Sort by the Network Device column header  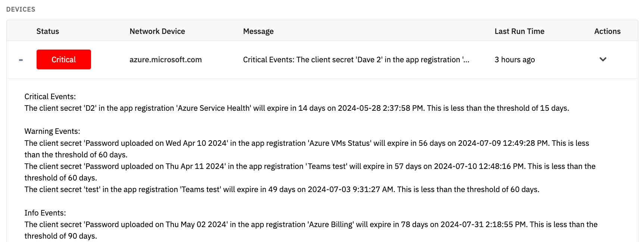pyautogui.click(x=157, y=31)
